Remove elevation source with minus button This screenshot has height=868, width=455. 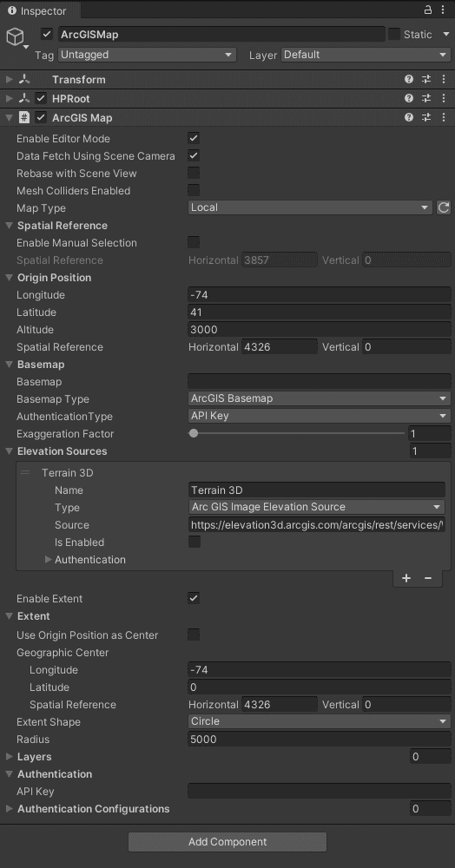coord(428,578)
